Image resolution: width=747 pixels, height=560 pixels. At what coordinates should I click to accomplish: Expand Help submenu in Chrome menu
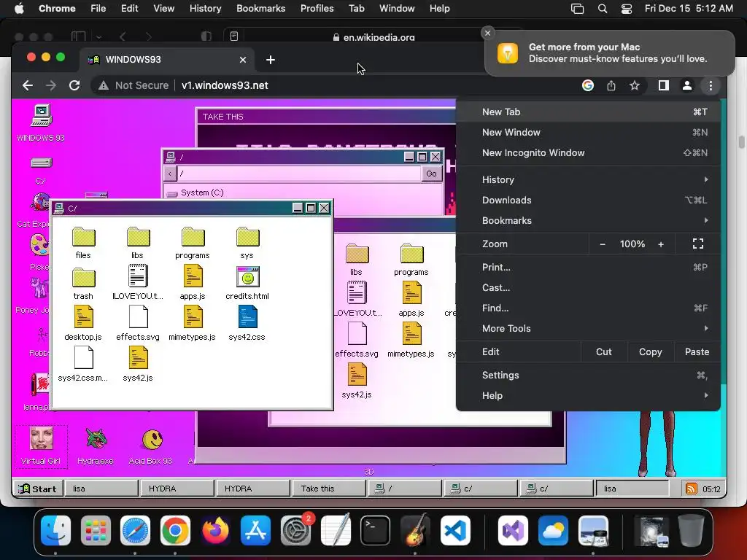tap(588, 396)
